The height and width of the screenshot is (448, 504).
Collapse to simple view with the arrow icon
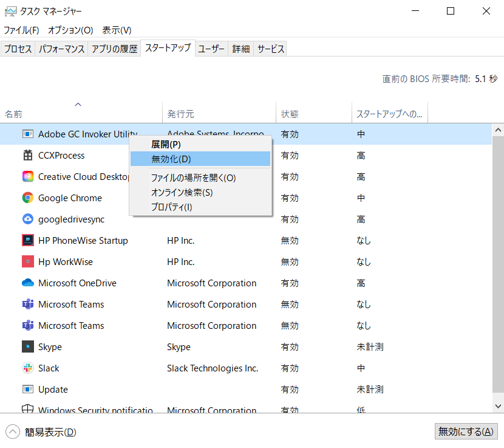click(13, 432)
